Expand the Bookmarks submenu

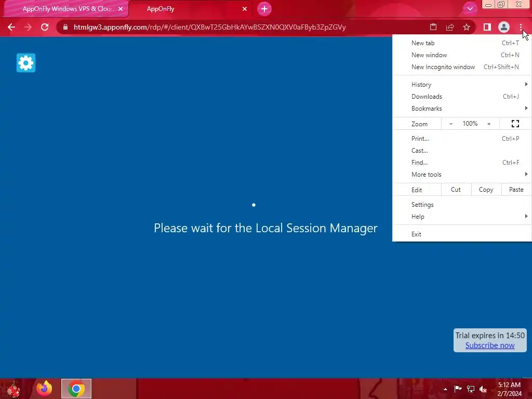462,109
